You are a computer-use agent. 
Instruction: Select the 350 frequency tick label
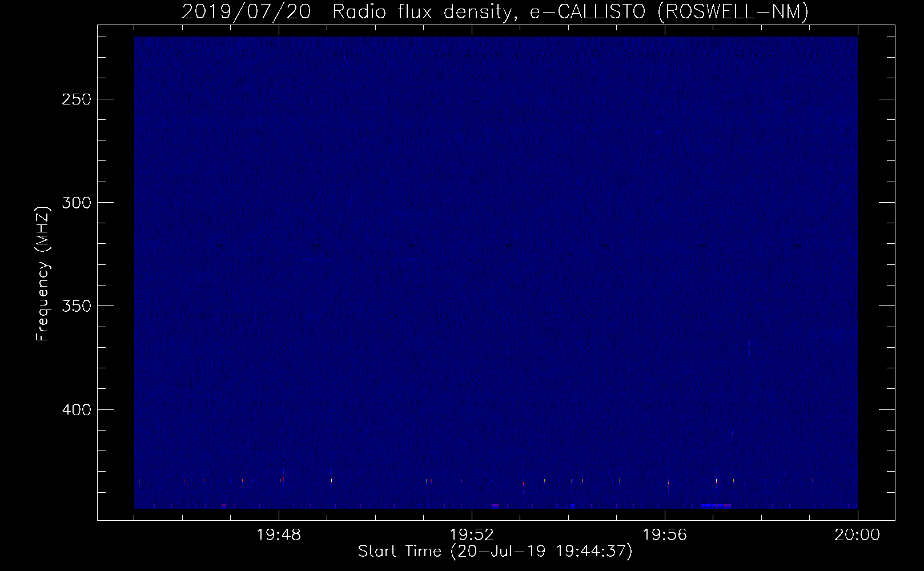click(x=76, y=306)
